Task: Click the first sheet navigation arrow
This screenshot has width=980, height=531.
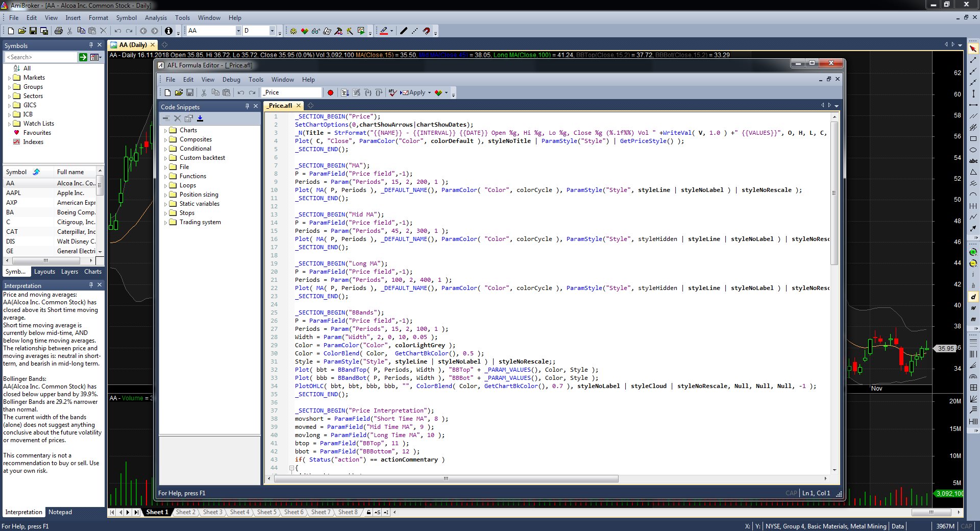Action: (112, 512)
